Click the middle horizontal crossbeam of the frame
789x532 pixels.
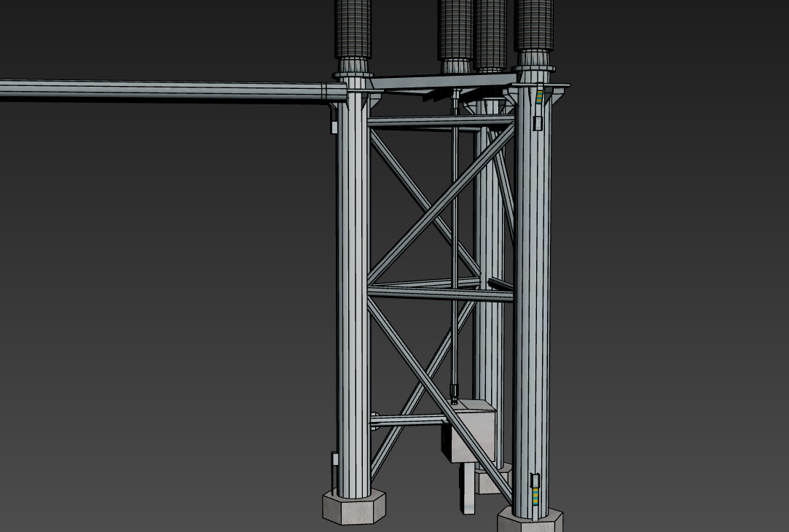[x=437, y=293]
